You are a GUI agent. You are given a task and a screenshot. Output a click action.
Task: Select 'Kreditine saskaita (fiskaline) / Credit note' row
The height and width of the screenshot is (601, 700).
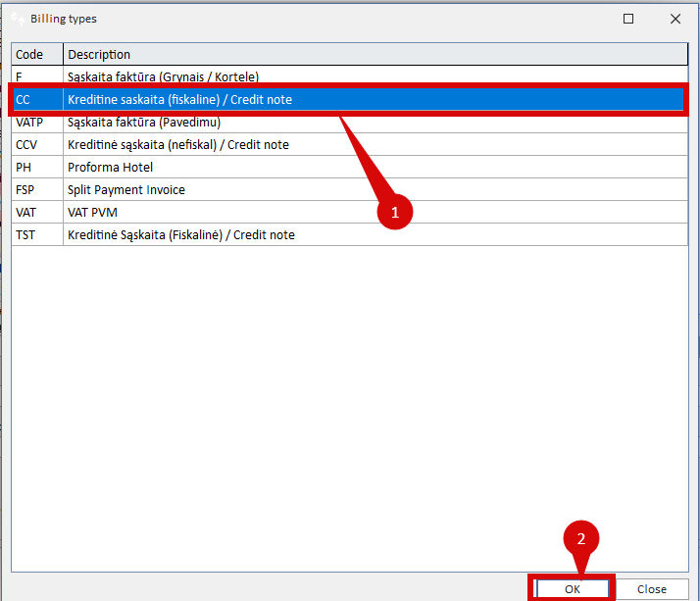pyautogui.click(x=350, y=99)
